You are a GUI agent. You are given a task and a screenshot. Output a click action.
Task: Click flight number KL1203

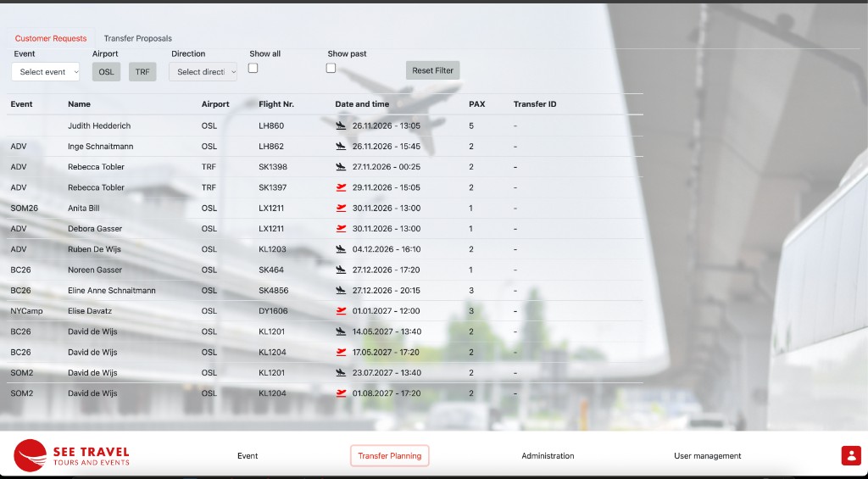click(272, 249)
